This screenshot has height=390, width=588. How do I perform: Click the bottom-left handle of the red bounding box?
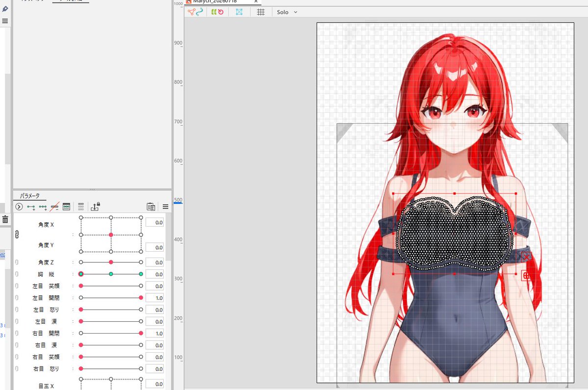[x=393, y=274]
